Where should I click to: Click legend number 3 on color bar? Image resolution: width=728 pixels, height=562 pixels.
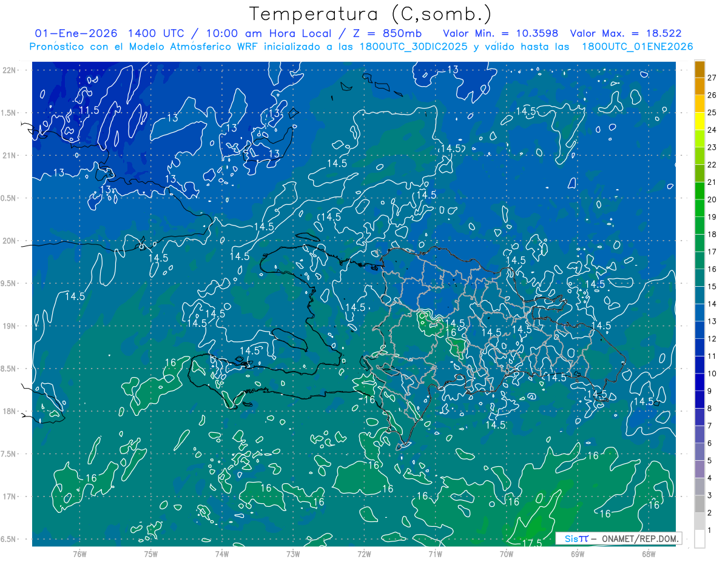click(709, 496)
